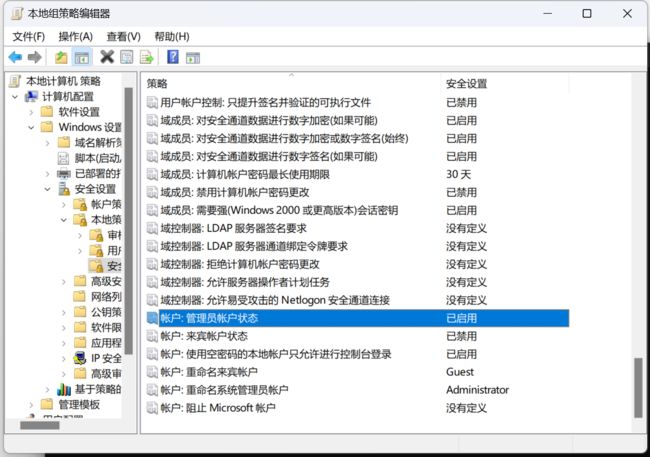The width and height of the screenshot is (650, 457).
Task: Click the tree pane vertical scrollbar thumb
Action: click(x=129, y=221)
